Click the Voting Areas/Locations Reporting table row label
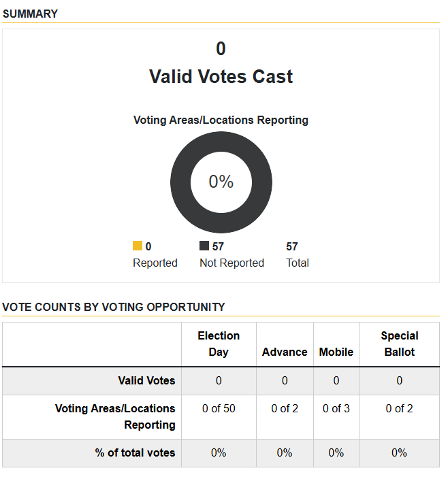This screenshot has height=479, width=448. coord(115,416)
